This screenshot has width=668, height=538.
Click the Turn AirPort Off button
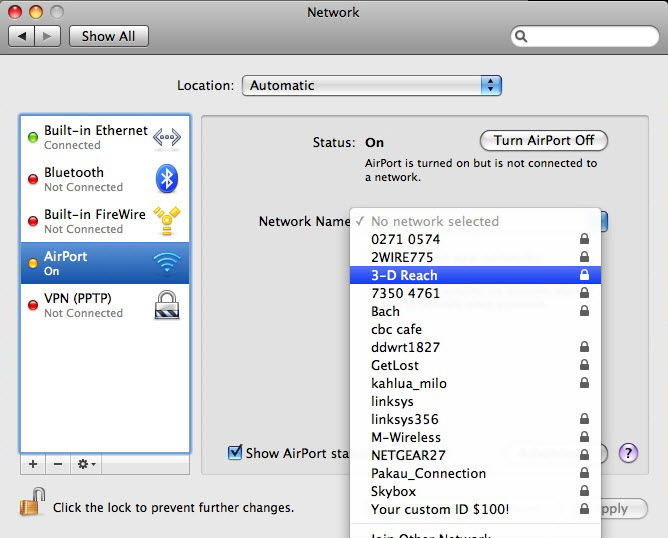[x=544, y=140]
